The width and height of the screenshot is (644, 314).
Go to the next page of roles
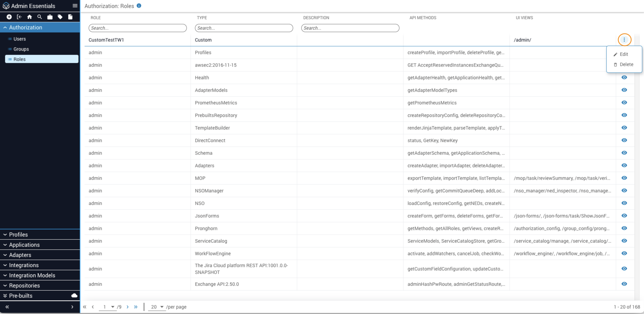(128, 307)
